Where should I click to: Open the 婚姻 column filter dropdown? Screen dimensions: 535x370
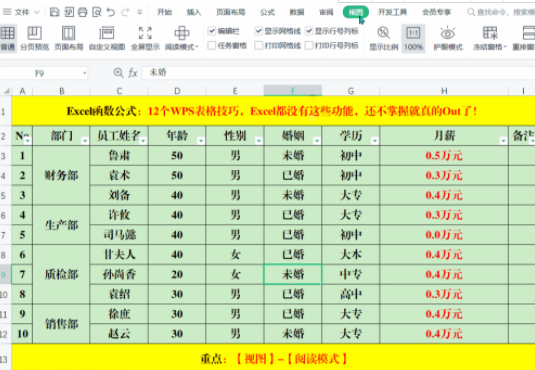(x=317, y=141)
